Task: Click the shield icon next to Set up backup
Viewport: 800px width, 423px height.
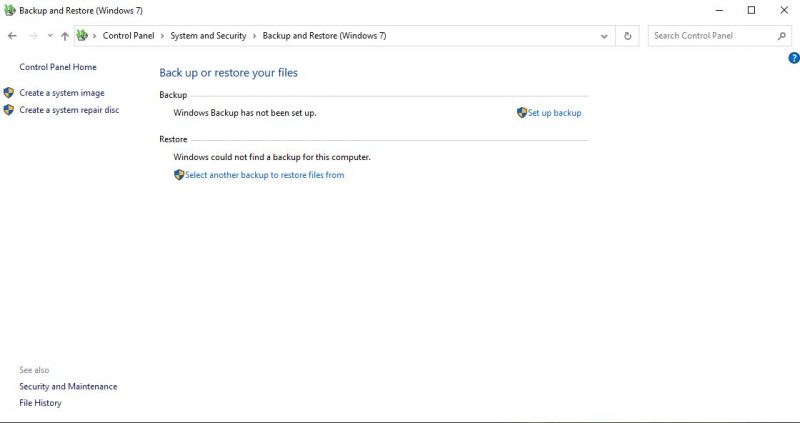Action: click(521, 113)
